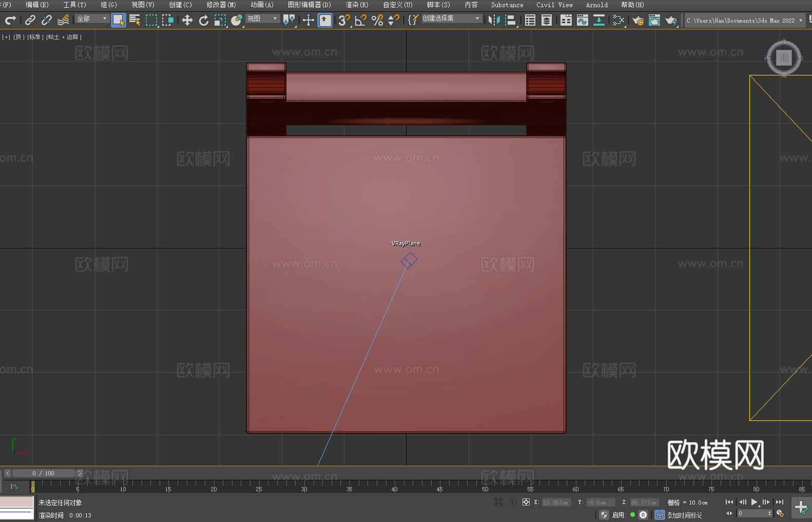Toggle the Ribbon display
This screenshot has height=522, width=812.
coord(566,20)
